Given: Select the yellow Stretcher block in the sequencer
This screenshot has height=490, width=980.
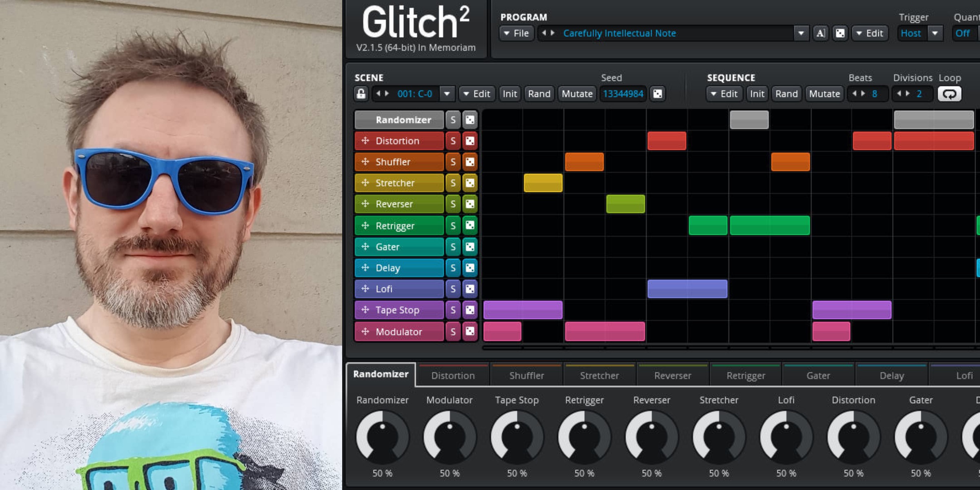Looking at the screenshot, I should click(543, 183).
